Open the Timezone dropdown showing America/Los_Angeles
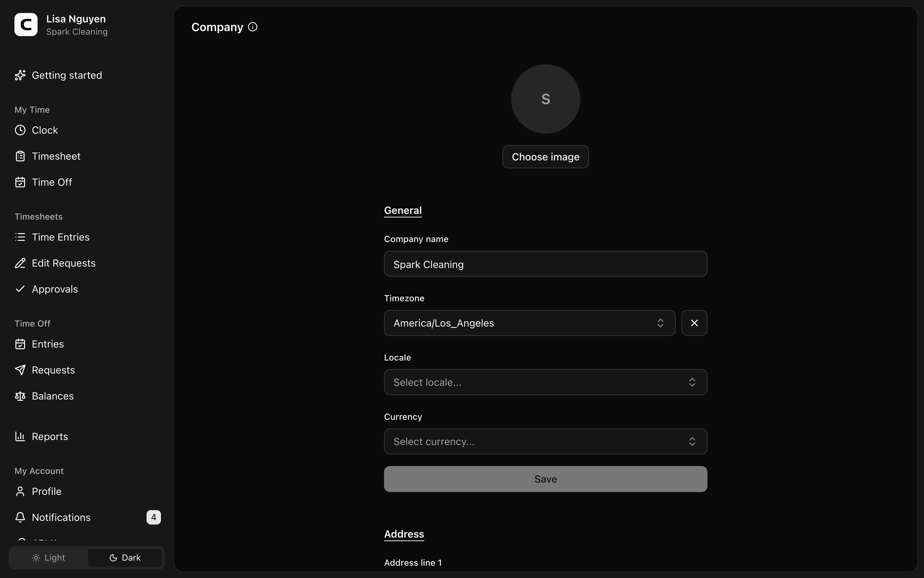The width and height of the screenshot is (924, 578). (530, 323)
